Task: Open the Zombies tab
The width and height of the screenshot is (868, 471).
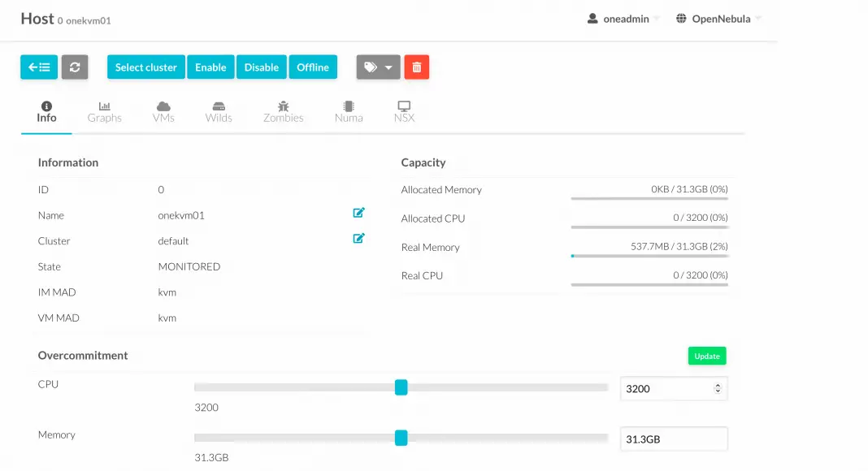Action: [283, 112]
